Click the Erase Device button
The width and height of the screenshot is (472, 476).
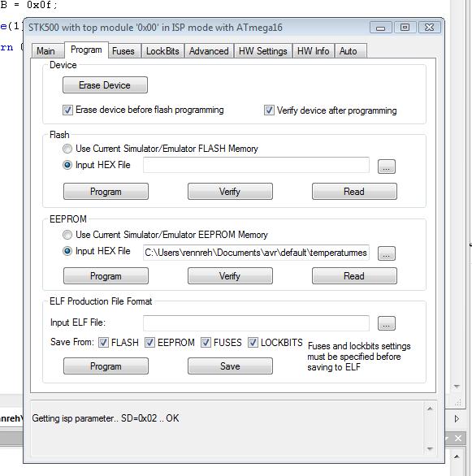click(105, 85)
